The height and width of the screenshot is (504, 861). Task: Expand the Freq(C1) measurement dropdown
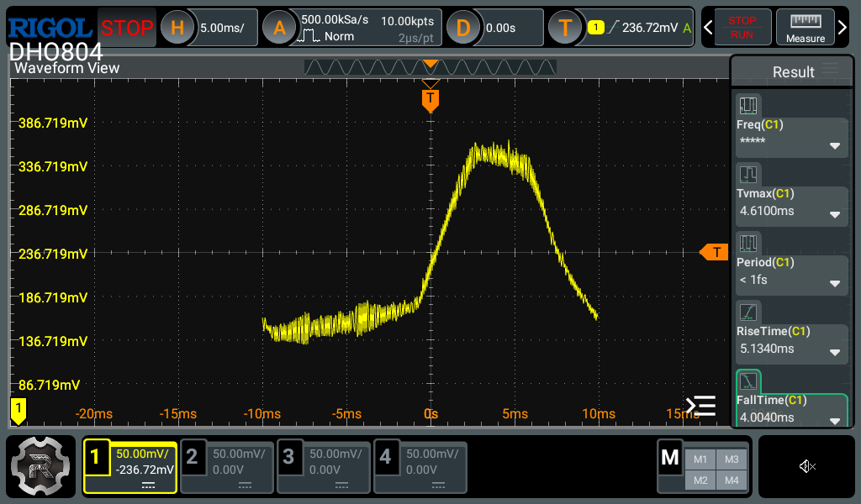pos(835,145)
